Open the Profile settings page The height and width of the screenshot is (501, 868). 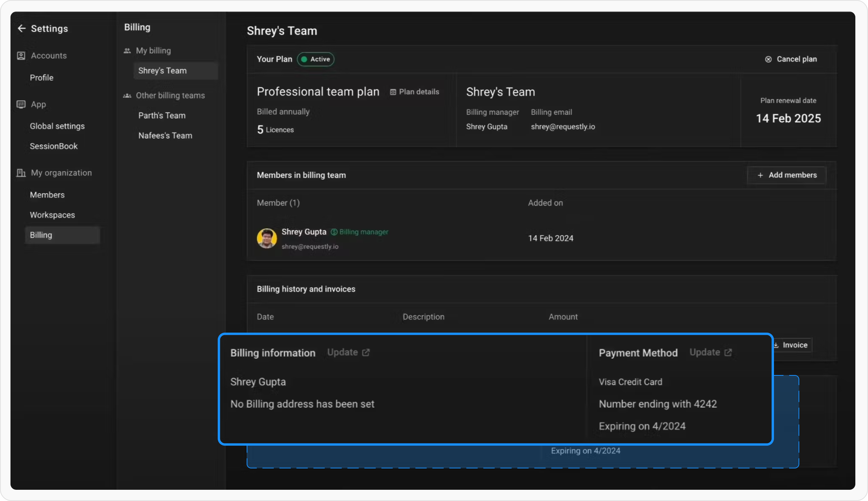42,78
